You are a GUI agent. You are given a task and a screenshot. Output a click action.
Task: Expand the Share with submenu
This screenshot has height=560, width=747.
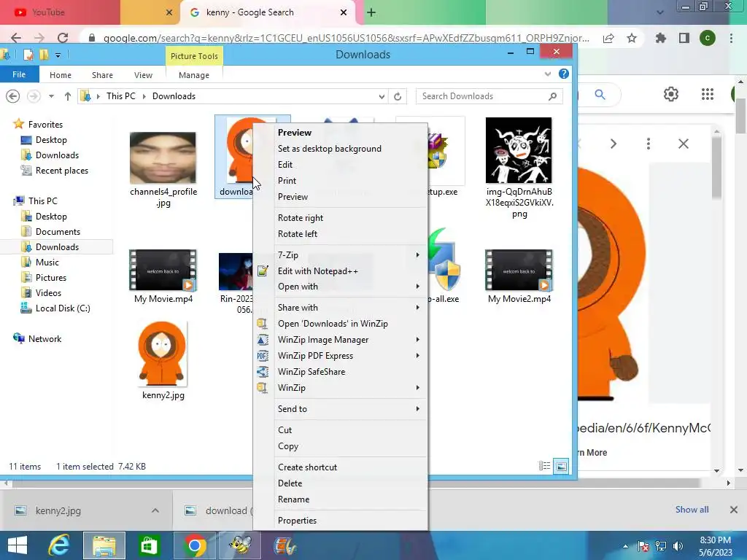tap(341, 308)
